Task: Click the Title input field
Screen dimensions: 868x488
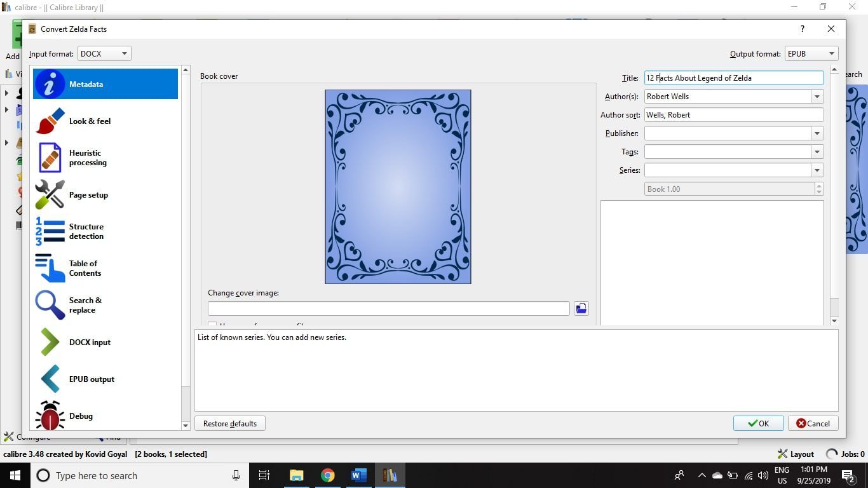Action: [734, 78]
